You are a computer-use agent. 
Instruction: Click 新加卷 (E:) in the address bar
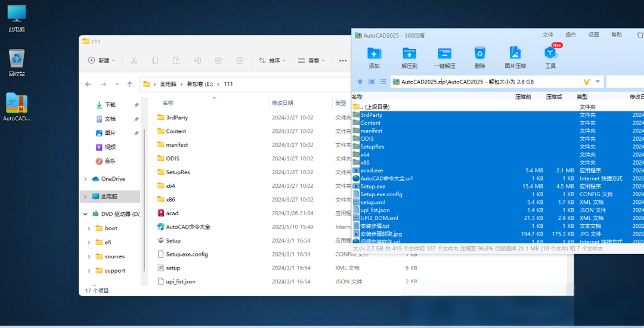[x=200, y=83]
